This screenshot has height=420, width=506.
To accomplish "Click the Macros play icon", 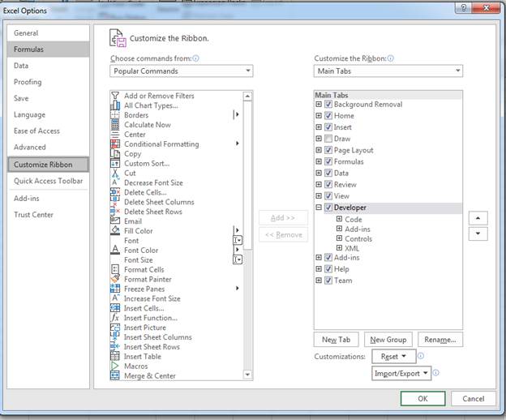I will click(115, 366).
